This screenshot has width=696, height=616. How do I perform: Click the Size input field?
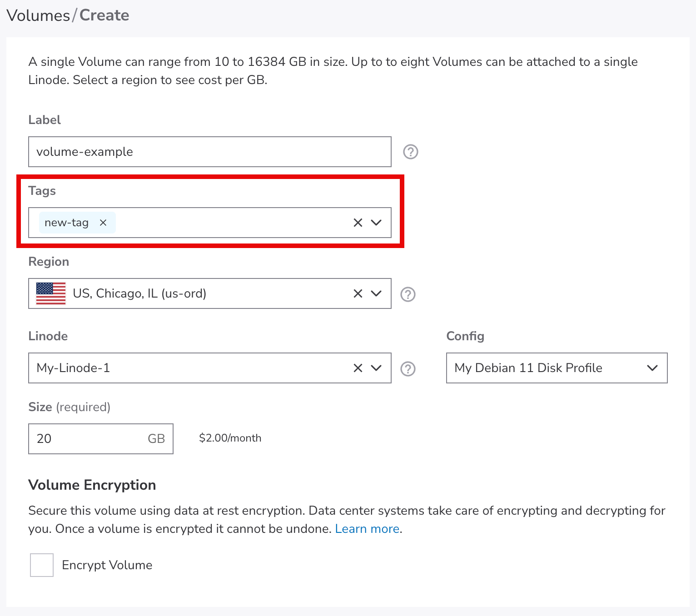(x=89, y=439)
